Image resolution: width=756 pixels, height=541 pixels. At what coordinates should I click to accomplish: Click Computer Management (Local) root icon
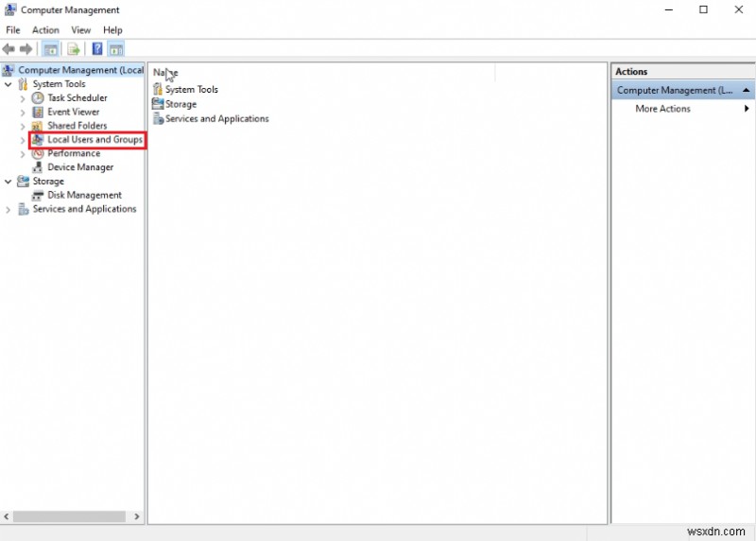tap(9, 70)
